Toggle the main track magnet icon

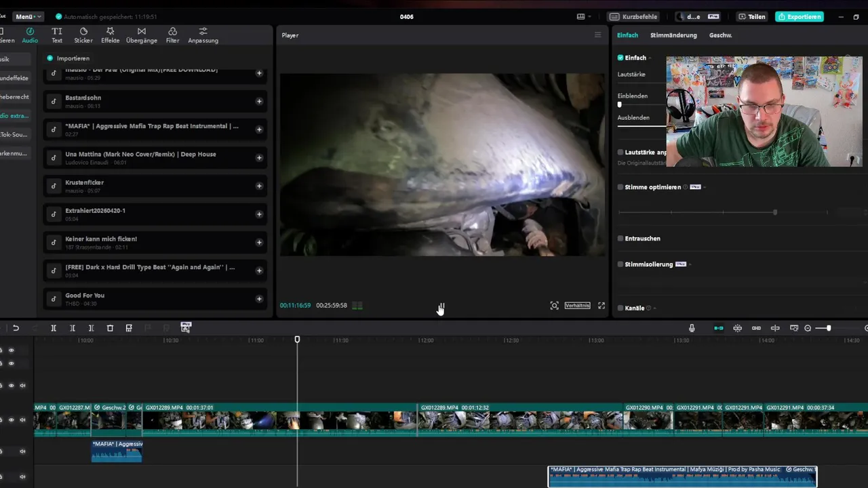point(719,328)
